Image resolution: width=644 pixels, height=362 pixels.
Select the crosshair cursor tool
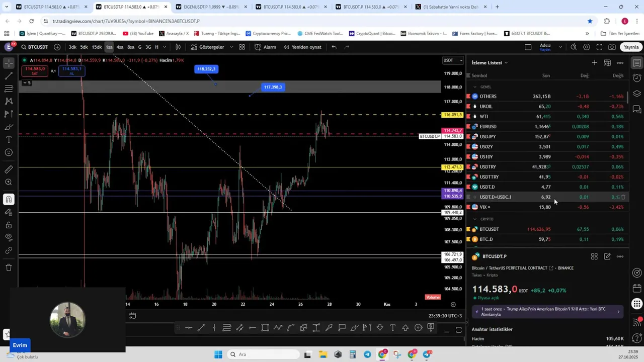pyautogui.click(x=9, y=63)
